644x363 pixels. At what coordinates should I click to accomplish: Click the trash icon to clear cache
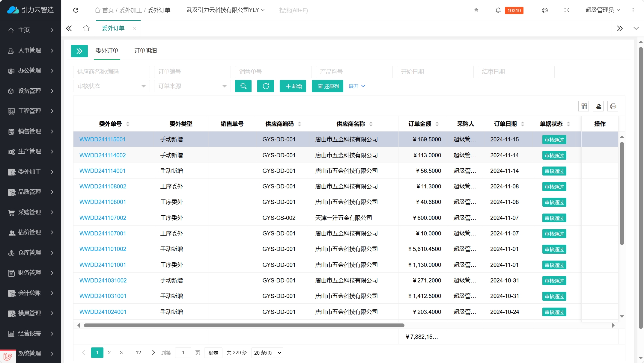point(476,10)
